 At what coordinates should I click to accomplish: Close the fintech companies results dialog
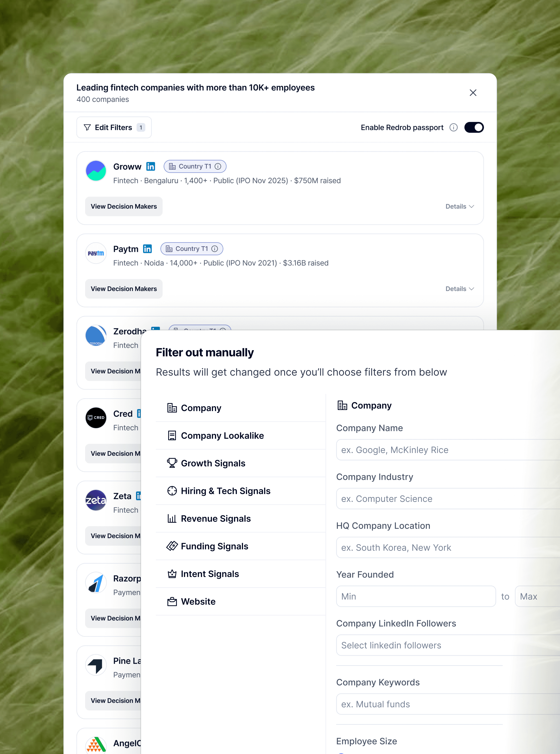tap(473, 93)
